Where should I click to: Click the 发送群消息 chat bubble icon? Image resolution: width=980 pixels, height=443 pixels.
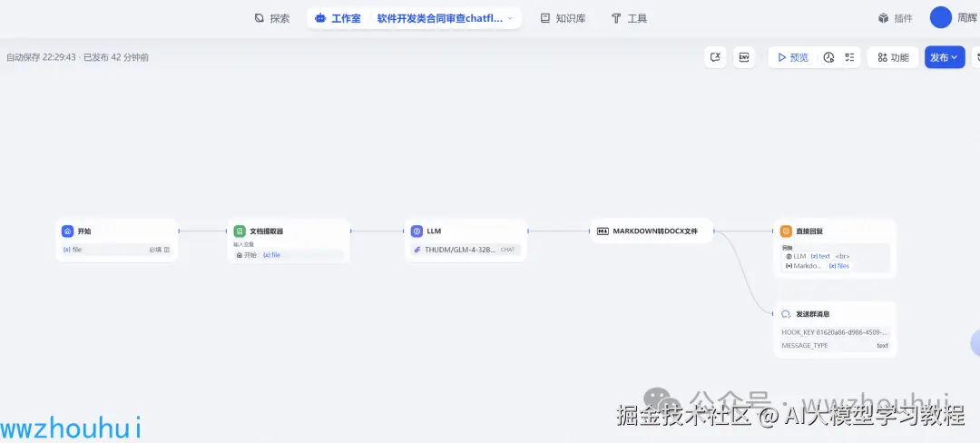(786, 314)
